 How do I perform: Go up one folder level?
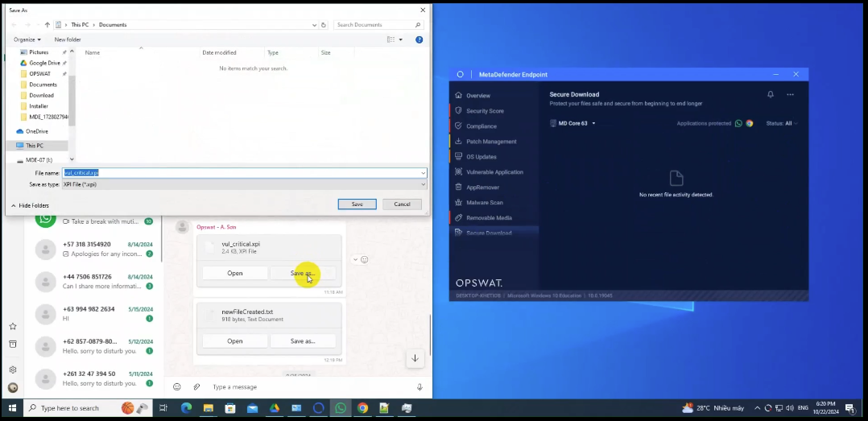[x=47, y=25]
